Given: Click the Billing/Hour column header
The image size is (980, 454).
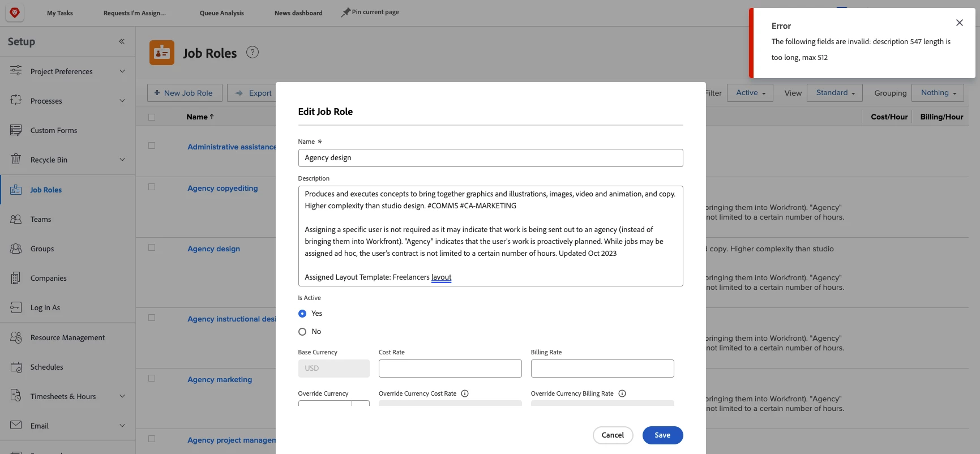Looking at the screenshot, I should pyautogui.click(x=942, y=117).
